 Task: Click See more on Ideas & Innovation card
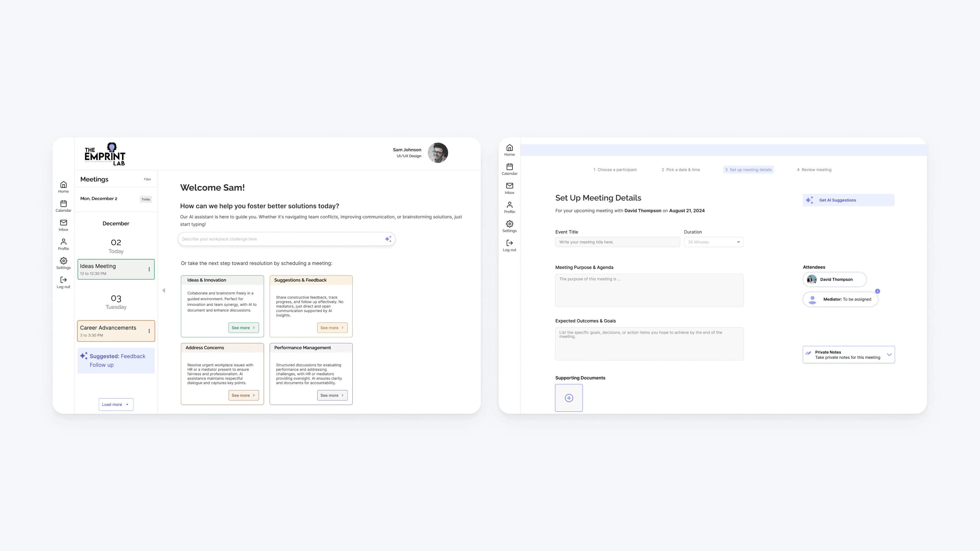243,327
